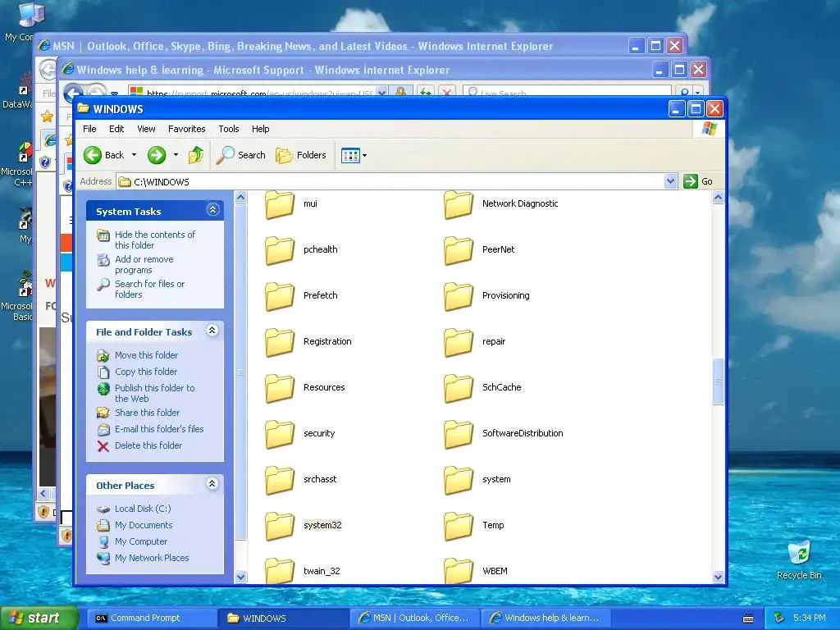Image resolution: width=840 pixels, height=630 pixels.
Task: Expand the address bar dropdown
Action: [x=670, y=181]
